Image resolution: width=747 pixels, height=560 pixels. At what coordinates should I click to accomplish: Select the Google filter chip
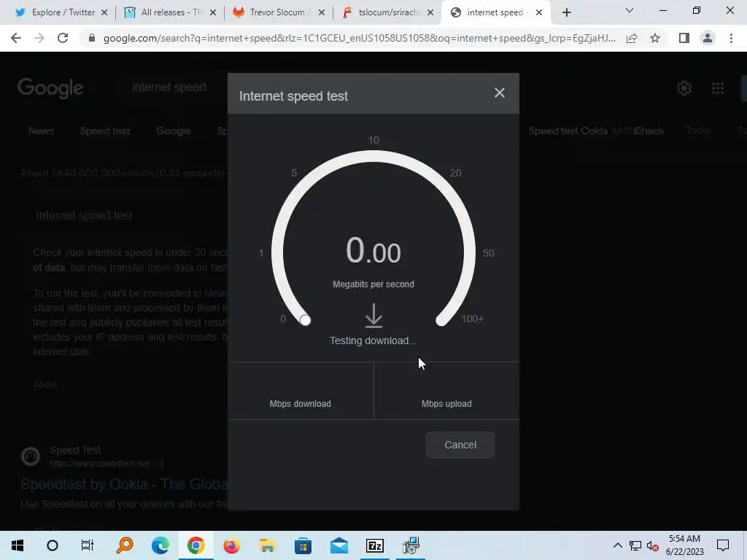(174, 131)
